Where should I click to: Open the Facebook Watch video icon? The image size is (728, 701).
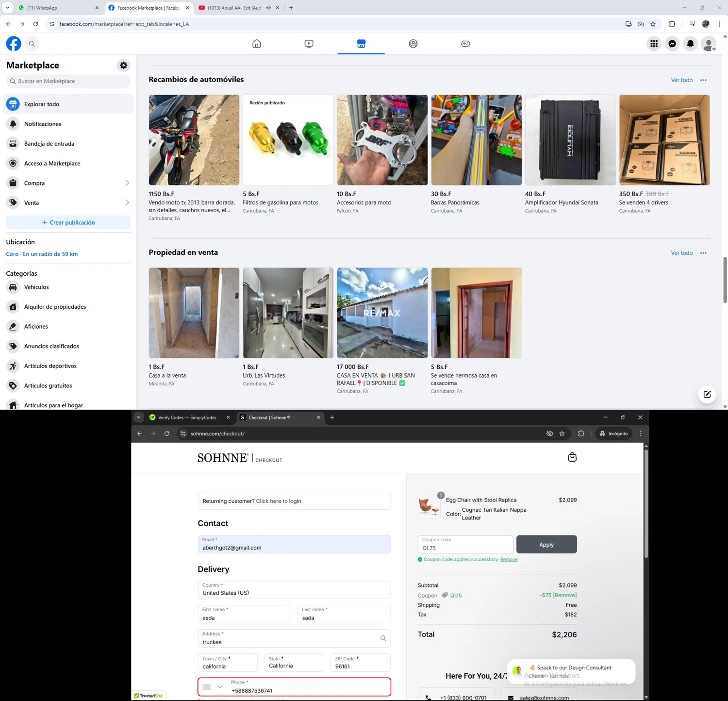click(309, 44)
